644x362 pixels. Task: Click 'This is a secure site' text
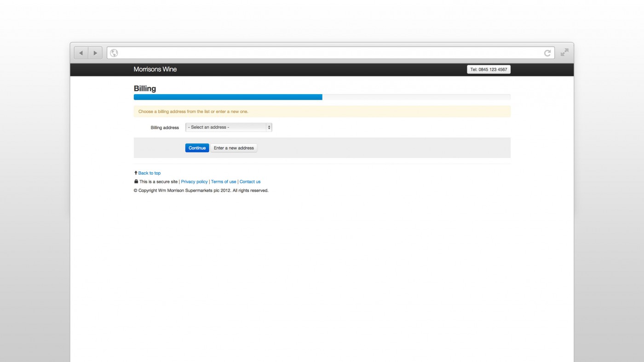point(158,181)
